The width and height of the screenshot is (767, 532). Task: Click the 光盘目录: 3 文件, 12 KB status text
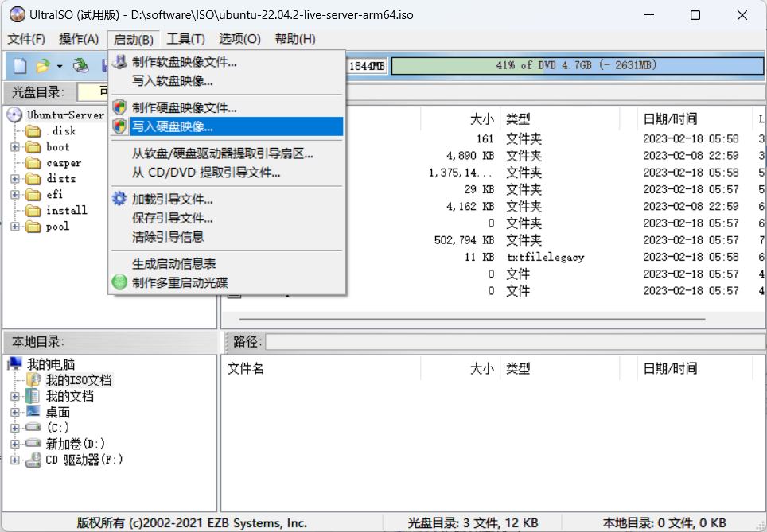pyautogui.click(x=473, y=522)
